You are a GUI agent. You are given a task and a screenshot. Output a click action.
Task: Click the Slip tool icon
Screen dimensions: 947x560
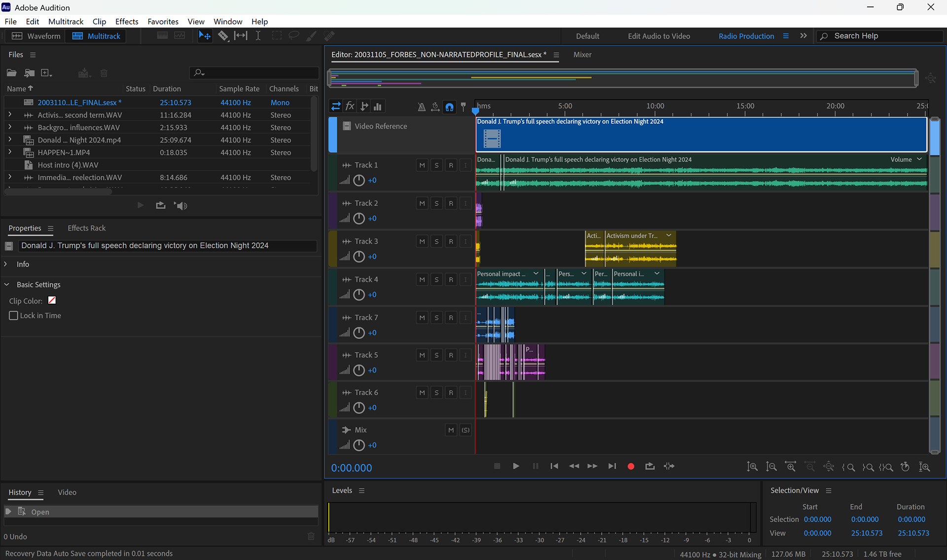(x=241, y=36)
